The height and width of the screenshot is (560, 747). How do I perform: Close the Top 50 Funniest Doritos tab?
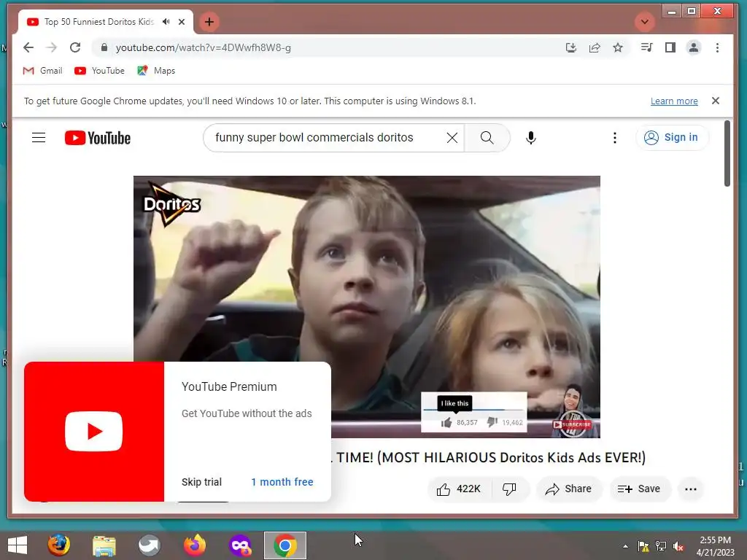point(182,22)
